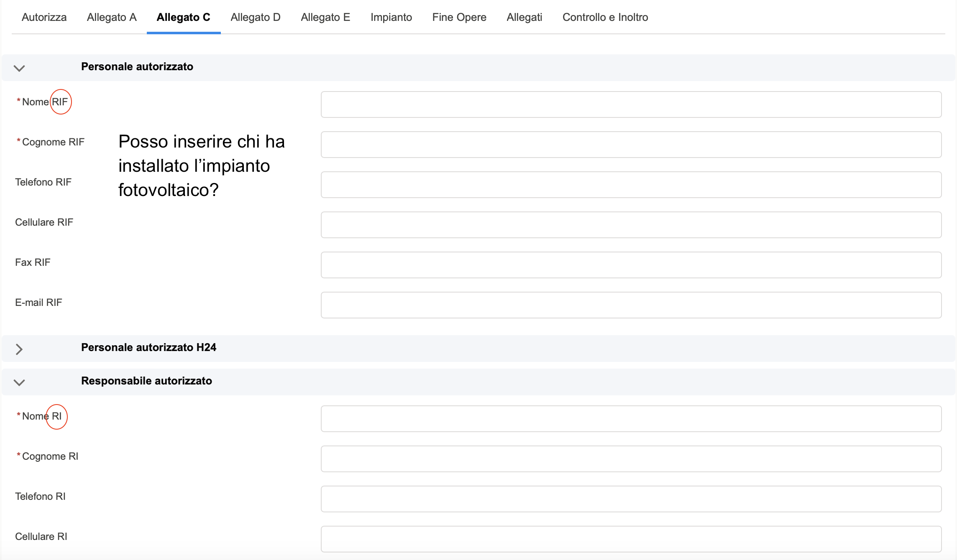Screen dimensions: 957x560
Task: Click the Nome RIF input field
Action: coord(631,104)
